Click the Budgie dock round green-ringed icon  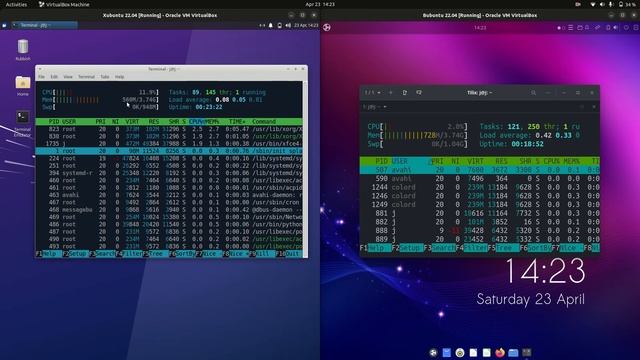[460, 352]
